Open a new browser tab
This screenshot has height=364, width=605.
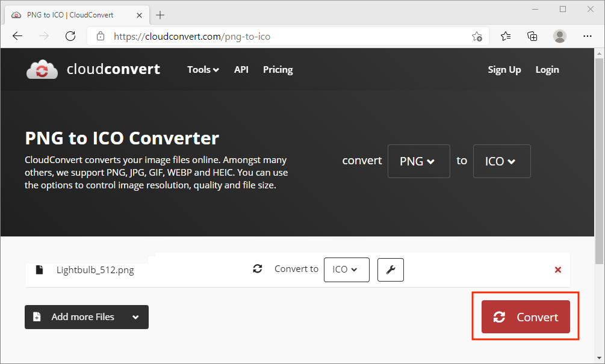pyautogui.click(x=160, y=15)
